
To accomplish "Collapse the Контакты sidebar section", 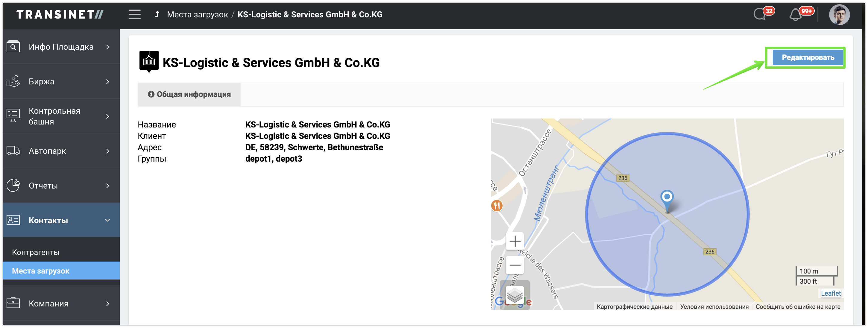I will click(x=61, y=220).
